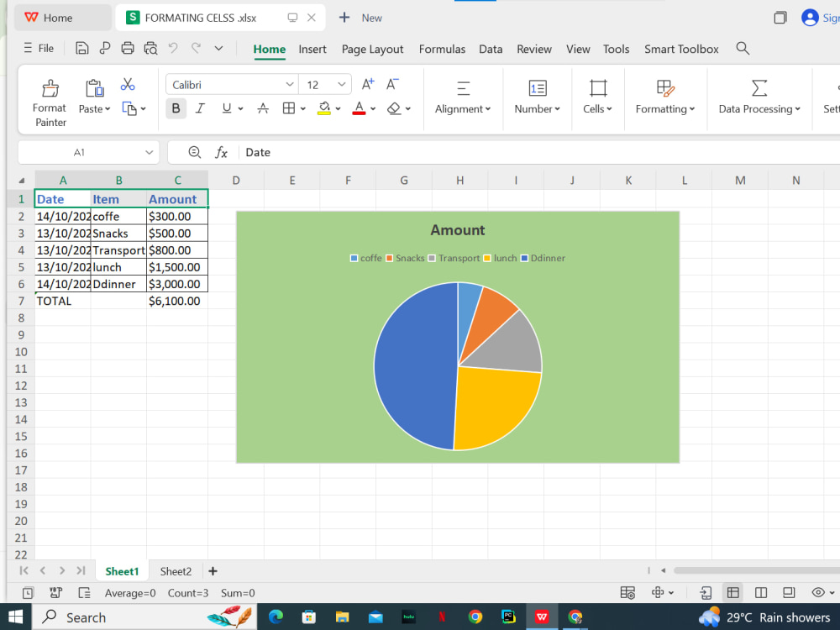
Task: Click the Formatting icon
Action: 664,88
